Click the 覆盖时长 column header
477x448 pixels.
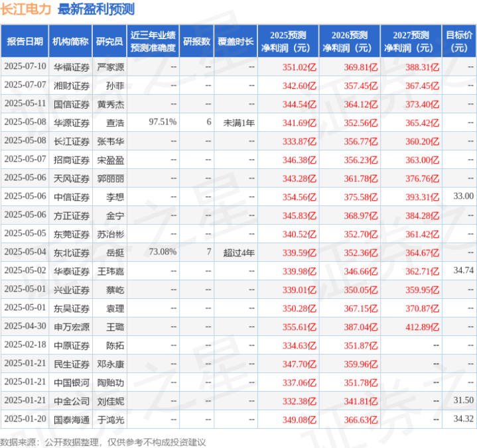pyautogui.click(x=236, y=41)
